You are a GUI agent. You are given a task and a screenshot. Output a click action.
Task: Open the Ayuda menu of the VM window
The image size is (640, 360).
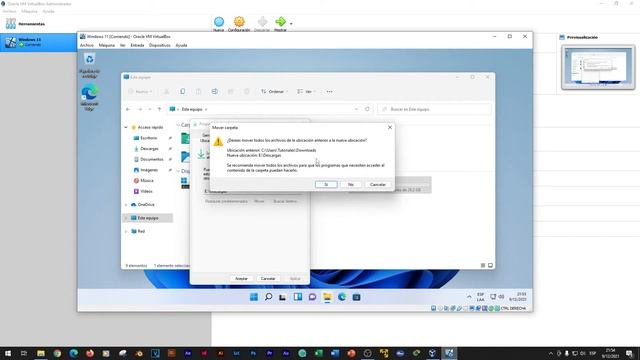[x=181, y=45]
